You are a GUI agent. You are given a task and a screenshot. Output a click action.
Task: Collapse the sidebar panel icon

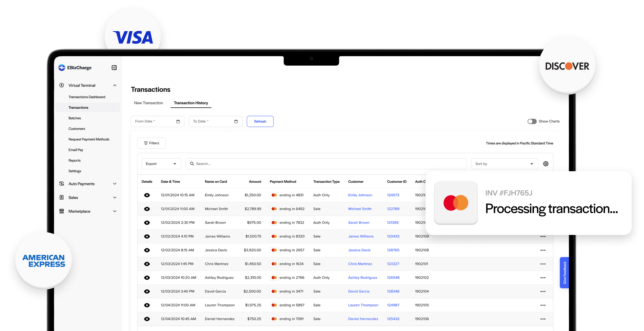(x=114, y=68)
